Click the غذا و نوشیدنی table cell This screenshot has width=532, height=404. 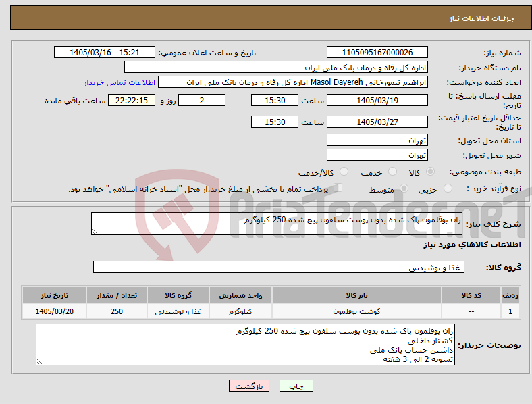pyautogui.click(x=178, y=311)
